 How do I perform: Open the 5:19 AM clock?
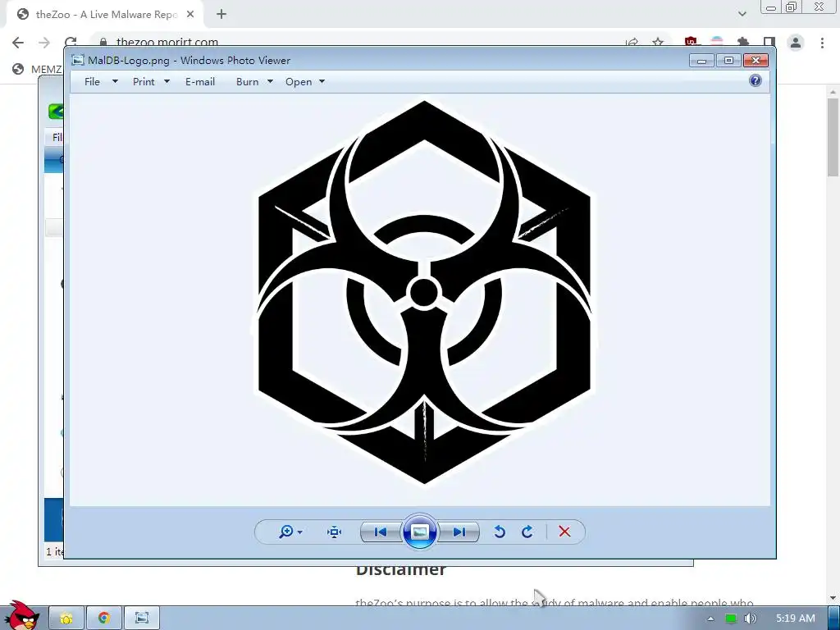[x=796, y=619]
